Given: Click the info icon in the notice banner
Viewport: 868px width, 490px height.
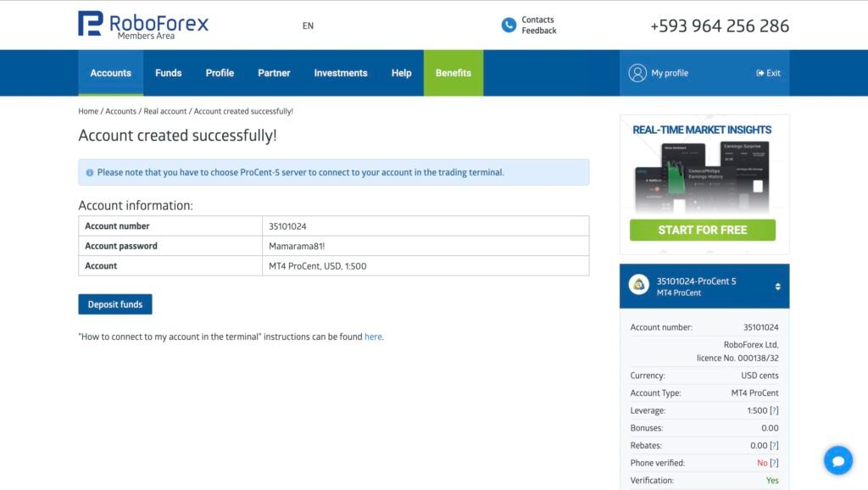Looking at the screenshot, I should click(90, 173).
